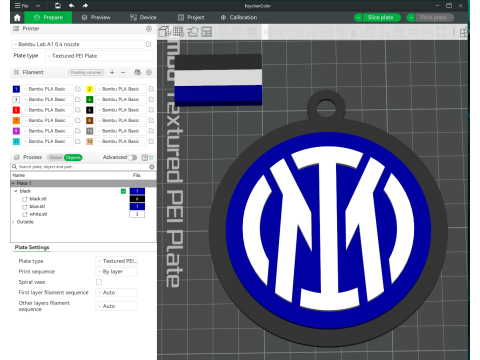Viewport: 480px width, 360px height.
Task: Click the Save icon in the title bar
Action: (58, 6)
